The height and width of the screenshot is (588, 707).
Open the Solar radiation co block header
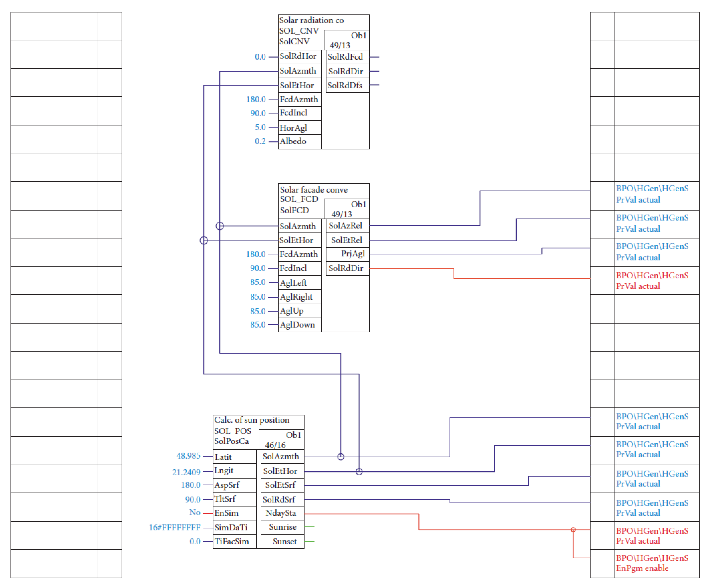point(311,20)
